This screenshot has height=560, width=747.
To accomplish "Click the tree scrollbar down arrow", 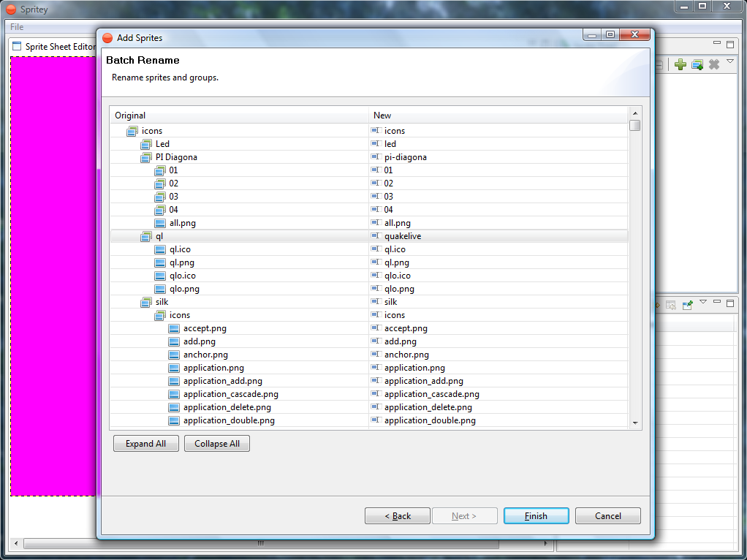I will (635, 423).
